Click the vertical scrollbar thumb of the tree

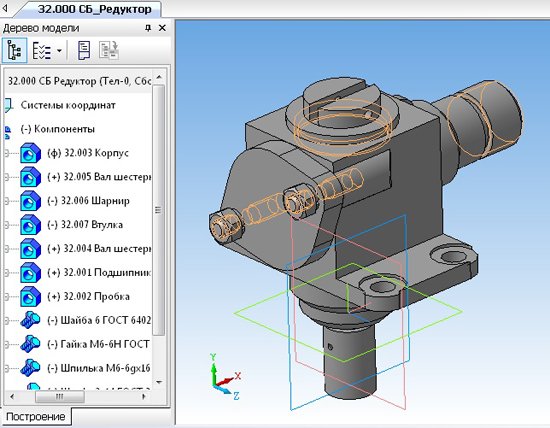159,210
